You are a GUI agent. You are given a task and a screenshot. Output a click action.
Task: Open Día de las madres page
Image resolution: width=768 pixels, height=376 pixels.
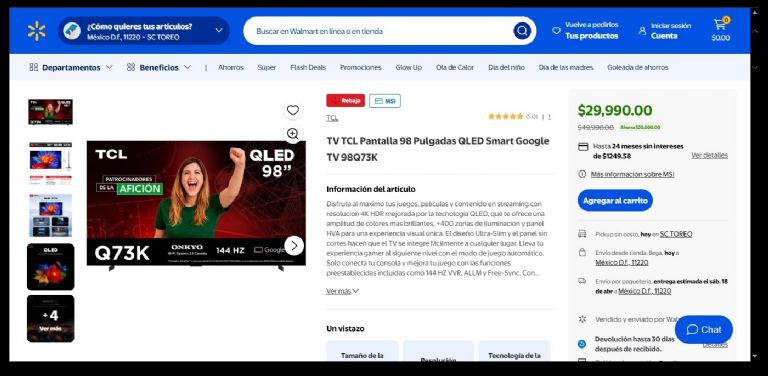566,68
